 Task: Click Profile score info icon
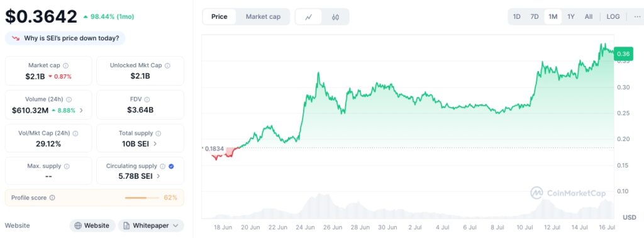pos(52,198)
